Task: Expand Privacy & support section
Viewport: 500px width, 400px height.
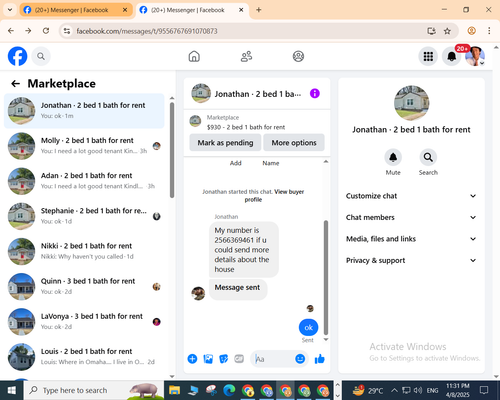Action: pyautogui.click(x=411, y=260)
